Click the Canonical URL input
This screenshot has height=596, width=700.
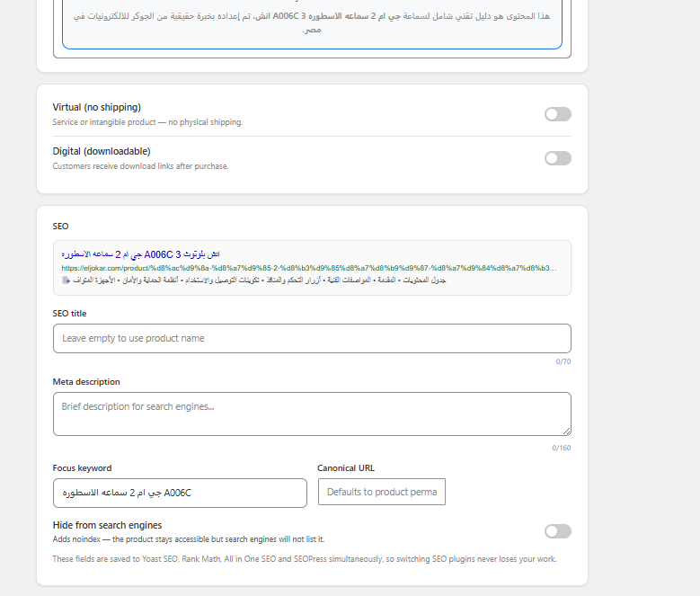coord(382,492)
